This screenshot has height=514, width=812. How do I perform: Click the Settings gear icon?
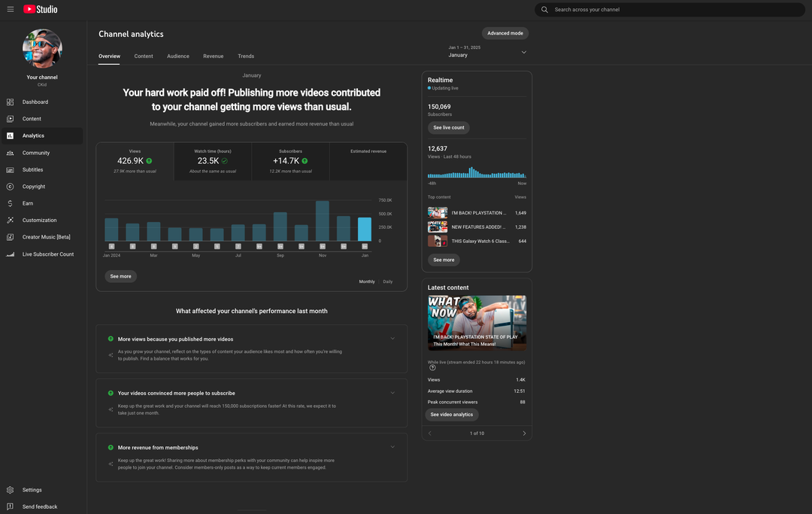[x=11, y=490]
